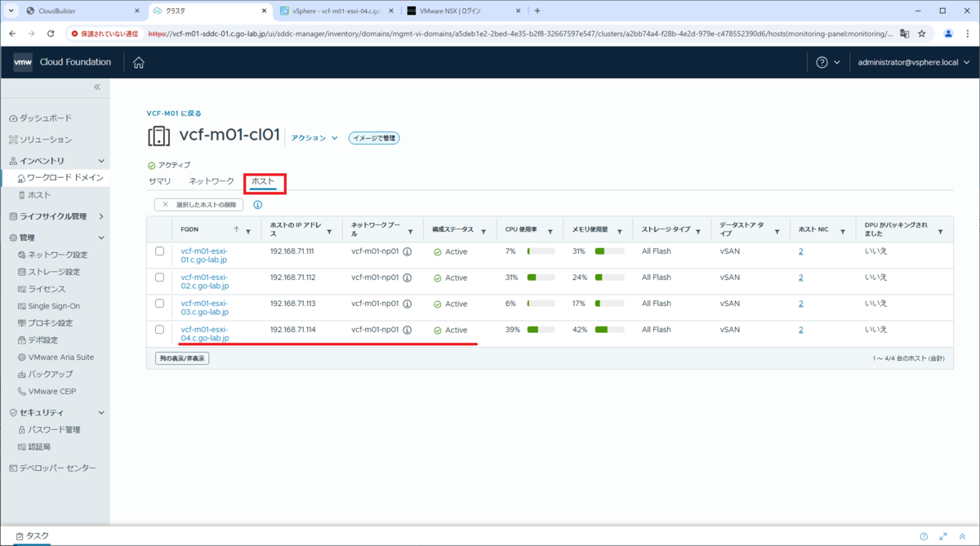The width and height of the screenshot is (980, 546).
Task: Show network pool info for esxi-01 row
Action: point(408,252)
